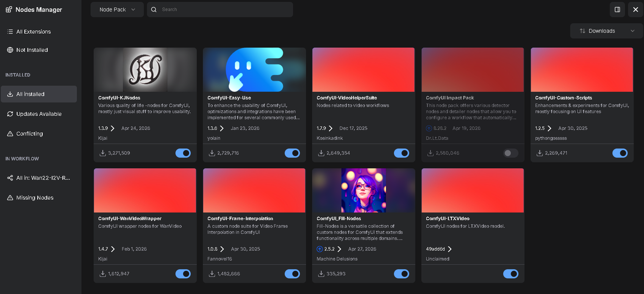Click the Updates Available refresh icon
The height and width of the screenshot is (294, 644).
click(x=10, y=114)
